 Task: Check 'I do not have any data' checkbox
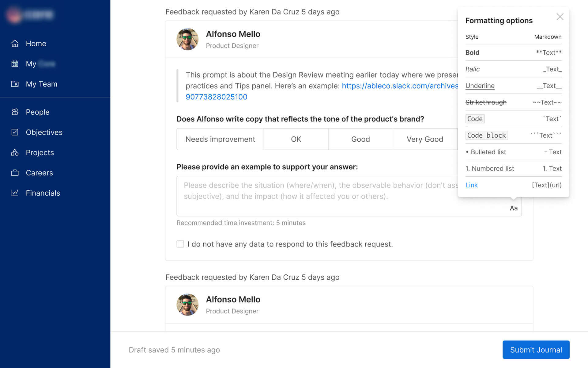coord(180,244)
